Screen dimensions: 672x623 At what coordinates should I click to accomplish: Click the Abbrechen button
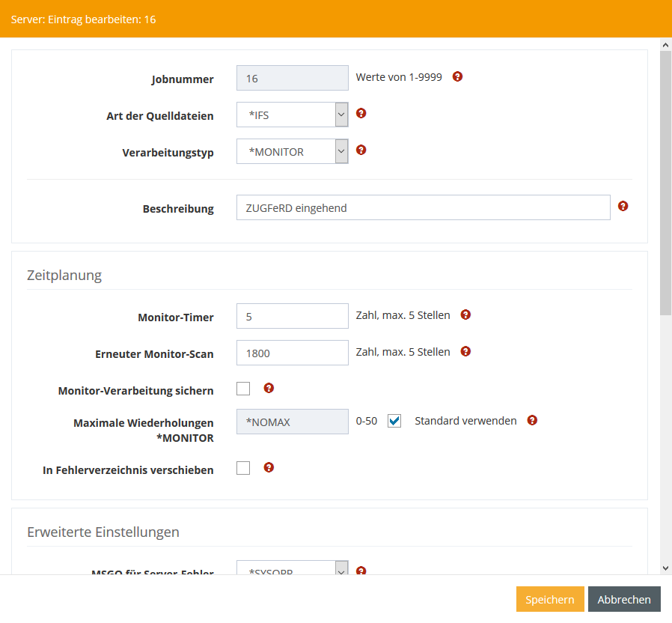[624, 599]
